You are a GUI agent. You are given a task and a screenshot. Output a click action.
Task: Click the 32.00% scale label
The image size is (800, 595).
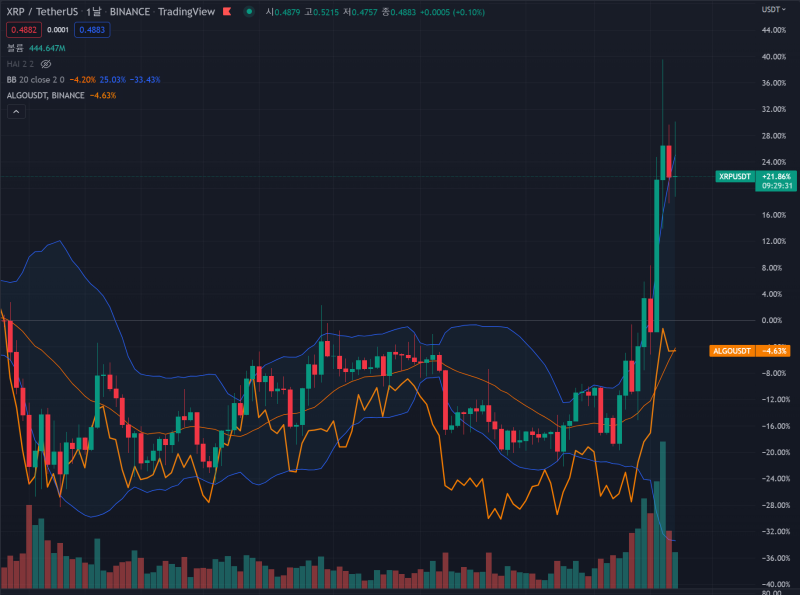[773, 109]
